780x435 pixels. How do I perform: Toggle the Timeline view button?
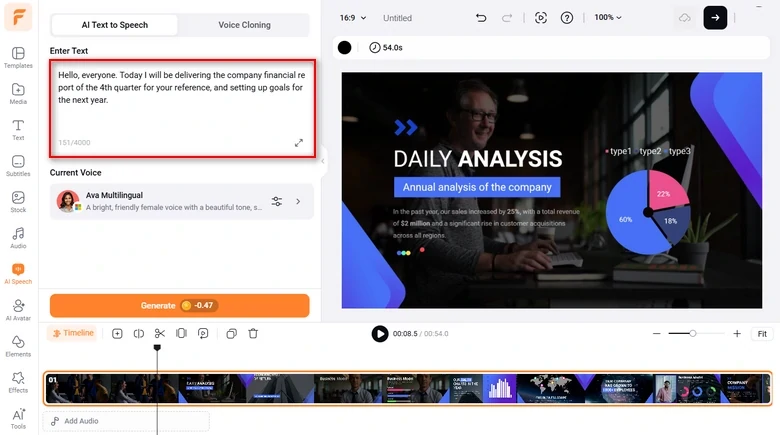pyautogui.click(x=73, y=333)
